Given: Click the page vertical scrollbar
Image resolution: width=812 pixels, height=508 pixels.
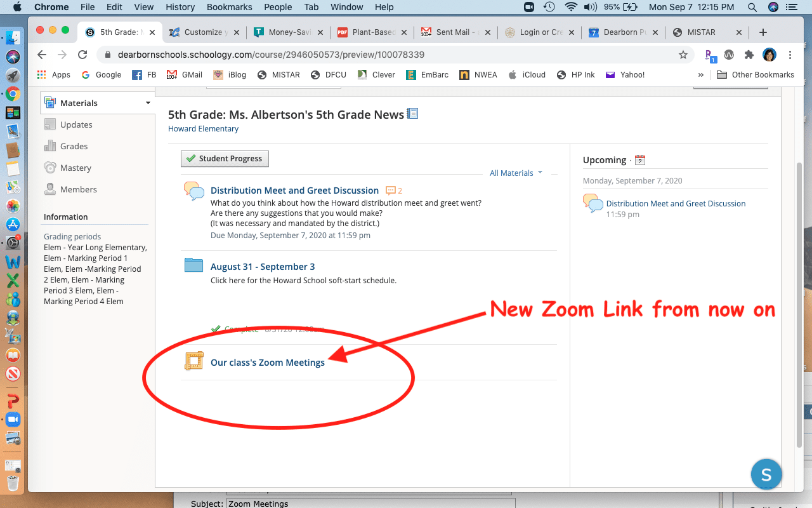Looking at the screenshot, I should pos(799,305).
